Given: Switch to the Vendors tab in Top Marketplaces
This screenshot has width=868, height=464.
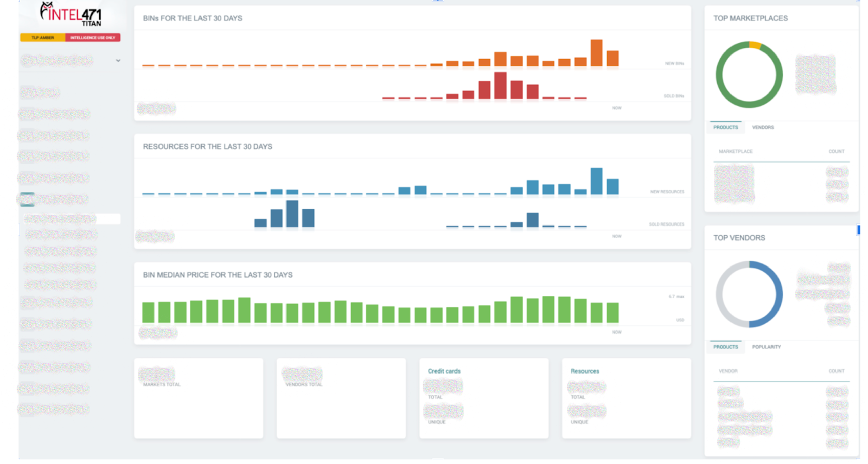Looking at the screenshot, I should pos(763,127).
